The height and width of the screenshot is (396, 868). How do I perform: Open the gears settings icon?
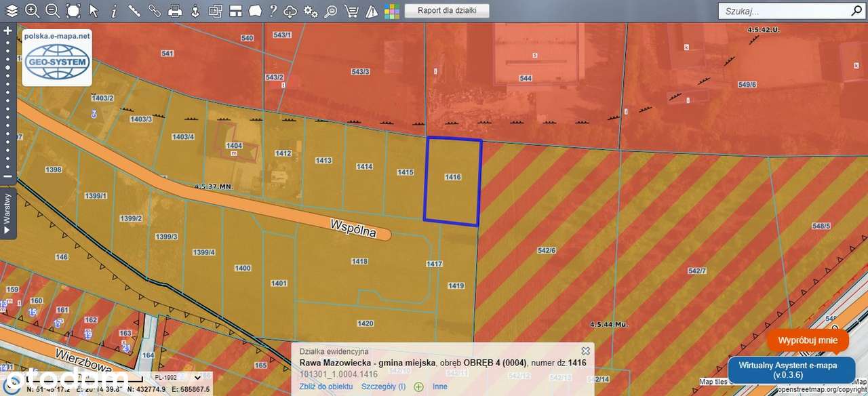311,10
